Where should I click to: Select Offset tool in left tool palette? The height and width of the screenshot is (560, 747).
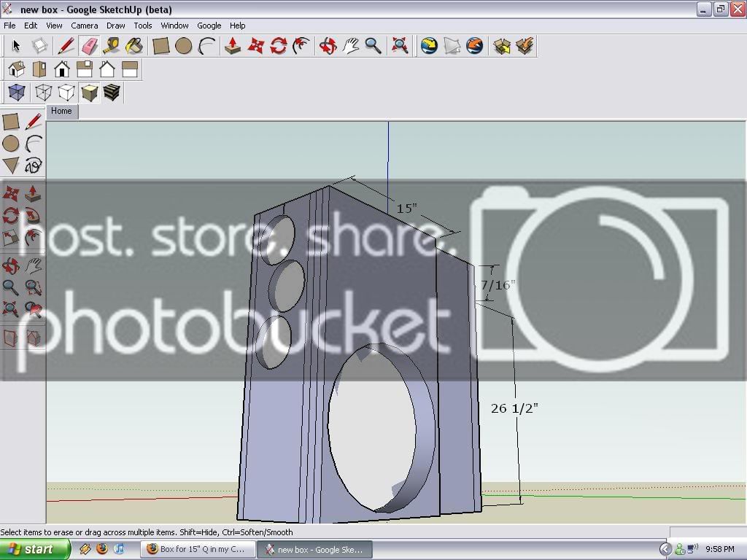pyautogui.click(x=34, y=238)
